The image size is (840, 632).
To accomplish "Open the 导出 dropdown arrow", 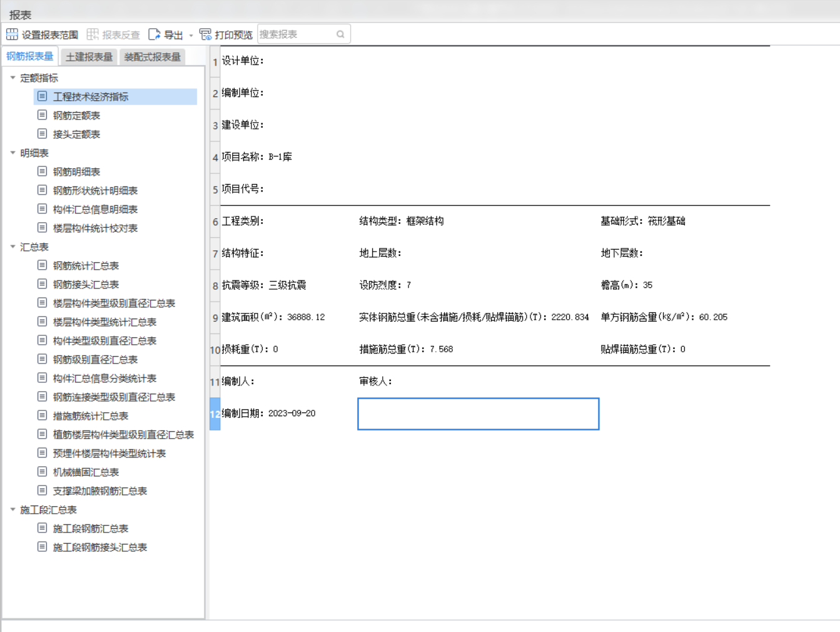I will click(191, 35).
